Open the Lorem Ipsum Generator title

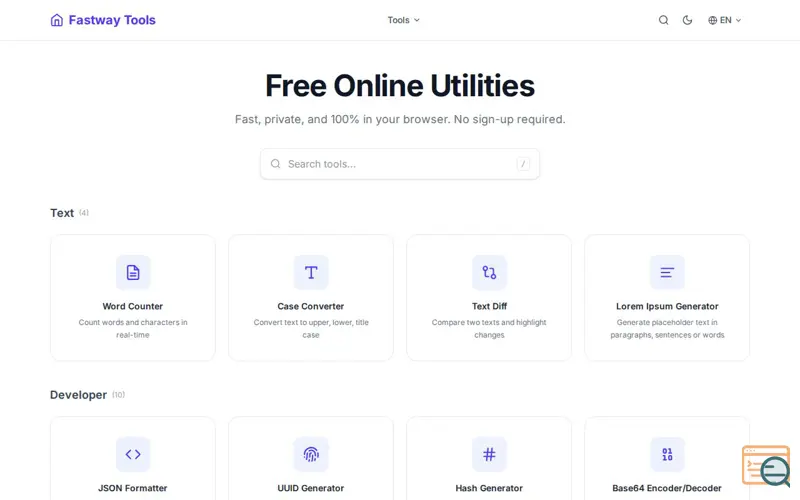click(x=667, y=306)
